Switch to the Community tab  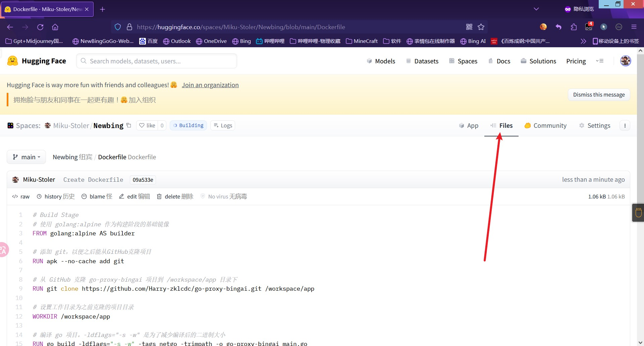546,125
